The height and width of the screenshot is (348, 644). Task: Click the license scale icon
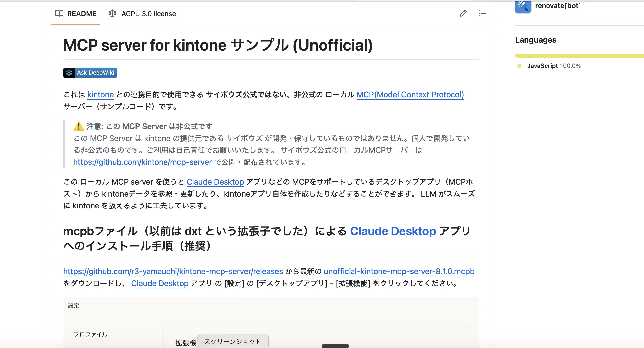pos(112,13)
